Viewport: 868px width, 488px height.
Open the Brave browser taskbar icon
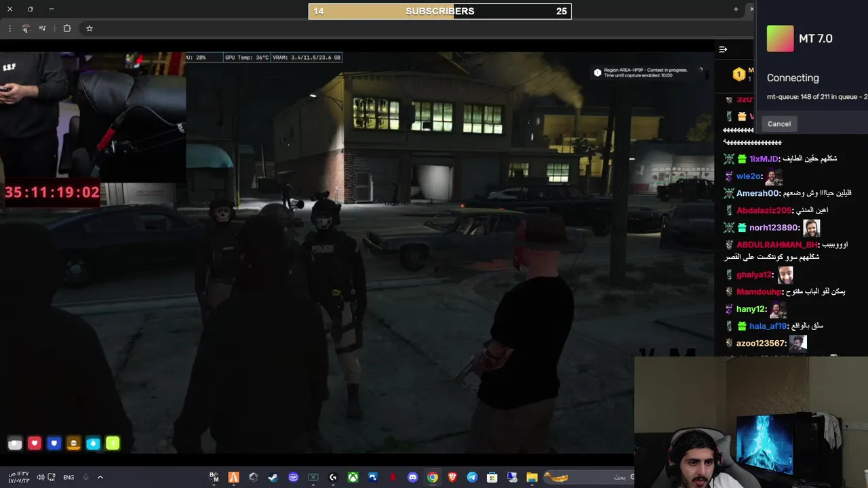pos(452,477)
